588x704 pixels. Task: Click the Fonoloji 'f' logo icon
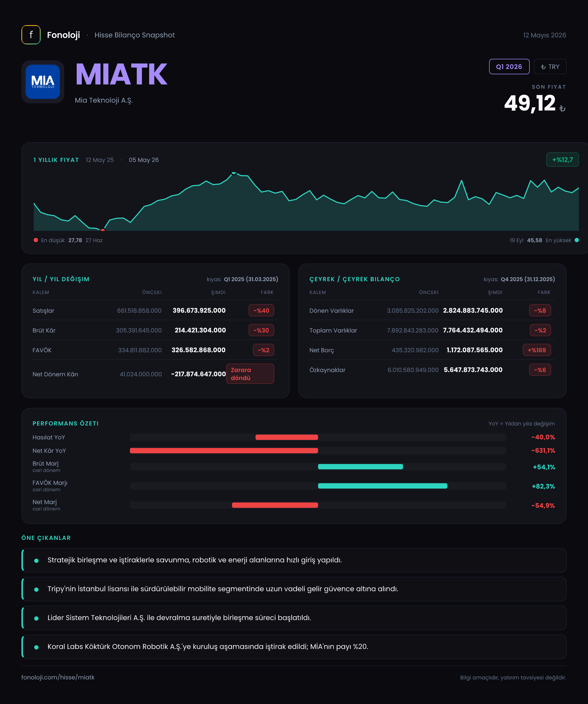tap(31, 35)
